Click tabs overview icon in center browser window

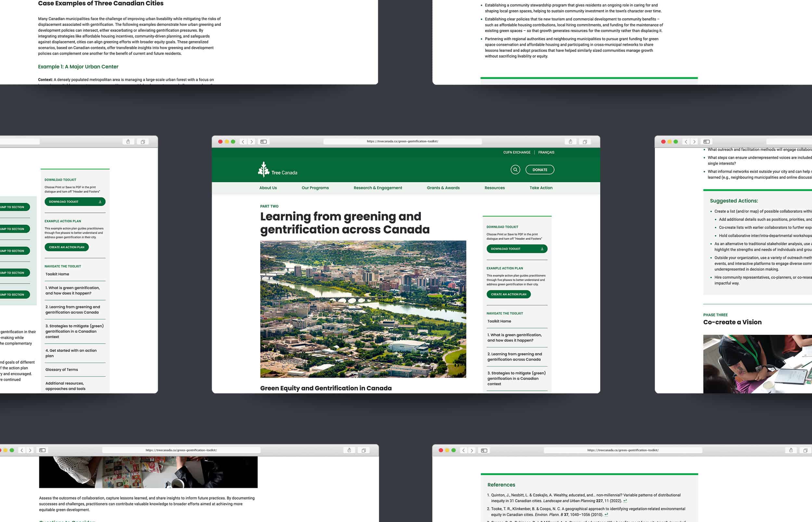tap(585, 142)
